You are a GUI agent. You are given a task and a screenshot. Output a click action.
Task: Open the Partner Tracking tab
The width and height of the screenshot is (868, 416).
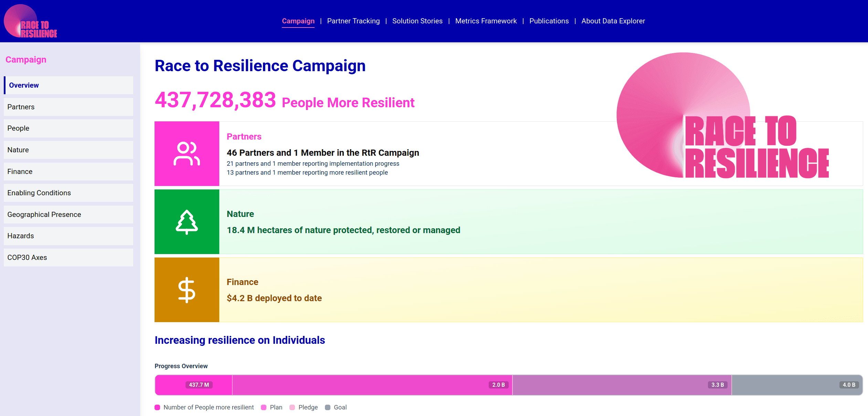pyautogui.click(x=353, y=21)
